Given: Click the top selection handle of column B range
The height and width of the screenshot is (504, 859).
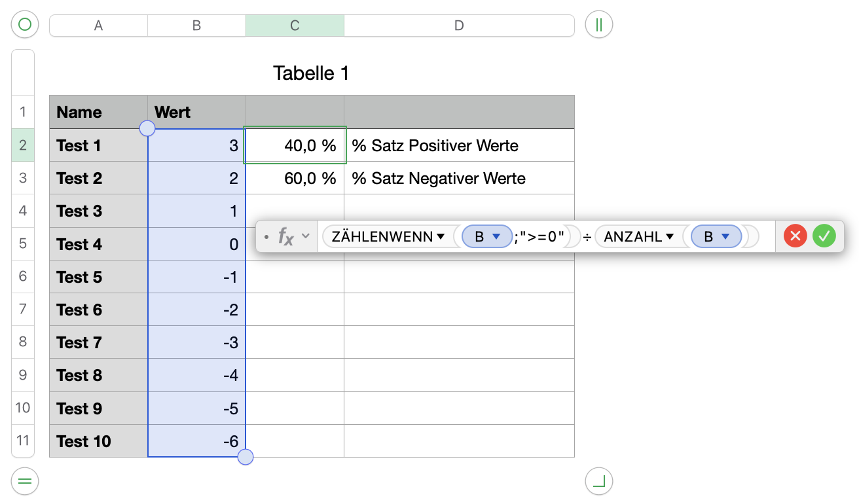Looking at the screenshot, I should pyautogui.click(x=148, y=128).
